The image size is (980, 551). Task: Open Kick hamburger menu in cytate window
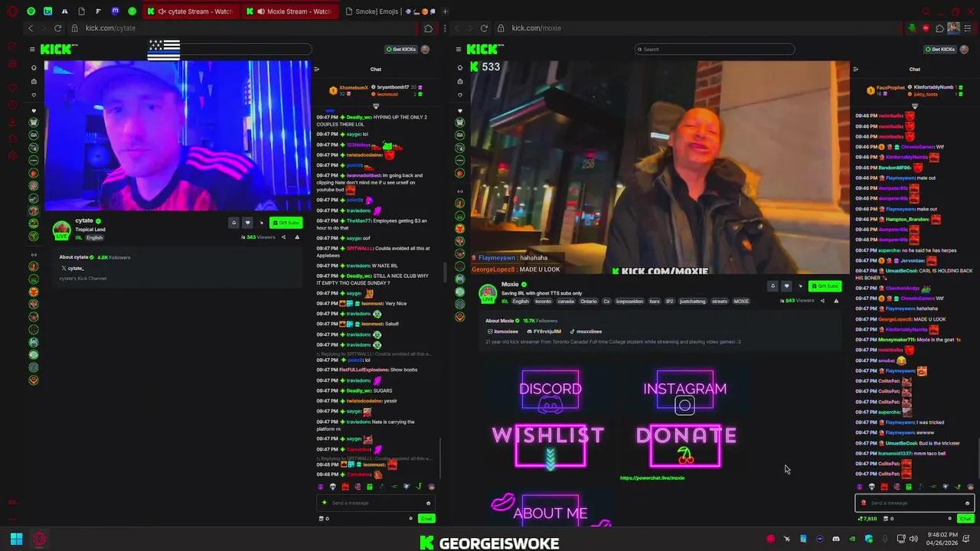click(x=32, y=49)
